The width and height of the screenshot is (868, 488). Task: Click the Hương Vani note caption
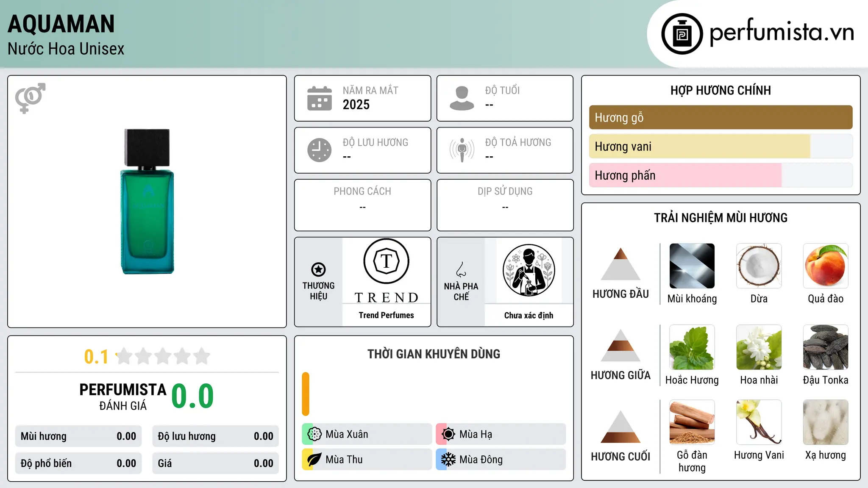point(759,455)
